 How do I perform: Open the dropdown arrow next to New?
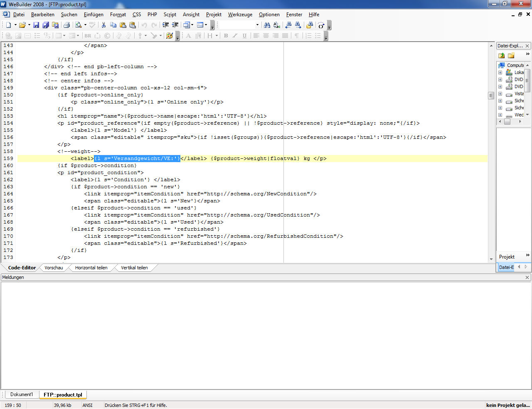coord(15,25)
